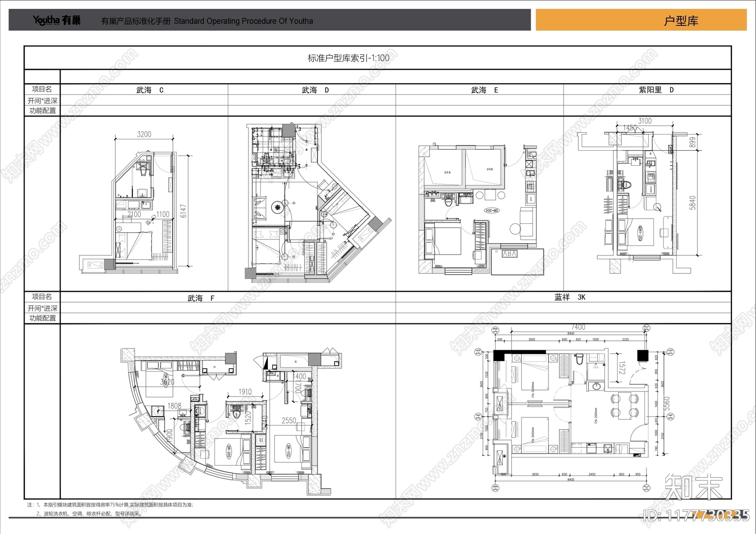The height and width of the screenshot is (534, 756).
Task: Click the DR-304 door tag in 武海 E
Action: coord(492,211)
